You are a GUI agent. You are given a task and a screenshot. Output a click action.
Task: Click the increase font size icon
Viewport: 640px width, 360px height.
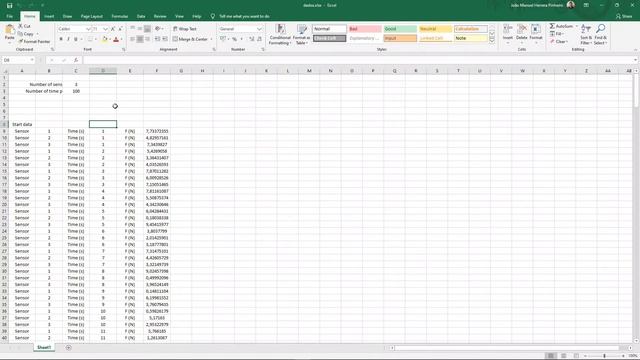pyautogui.click(x=113, y=29)
